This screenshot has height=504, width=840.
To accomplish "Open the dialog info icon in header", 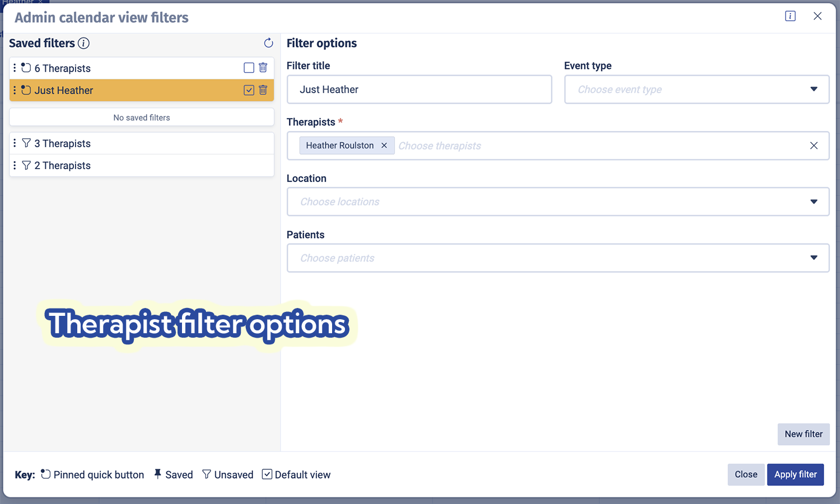I will coord(790,16).
